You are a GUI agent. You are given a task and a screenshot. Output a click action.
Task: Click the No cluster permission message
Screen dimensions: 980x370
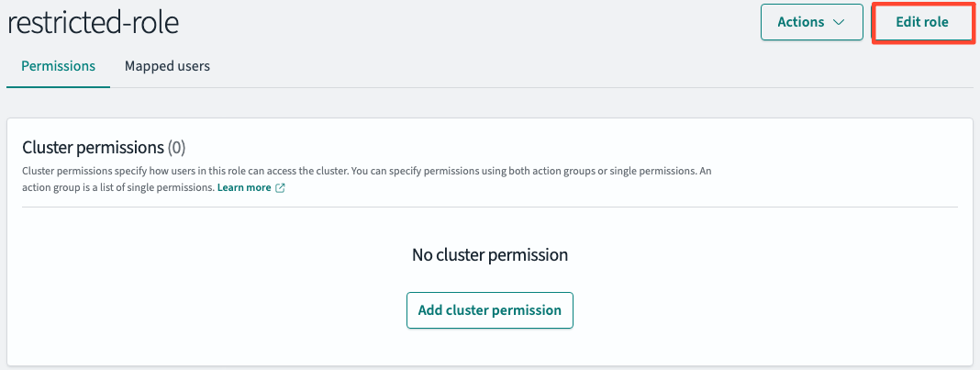pos(489,255)
